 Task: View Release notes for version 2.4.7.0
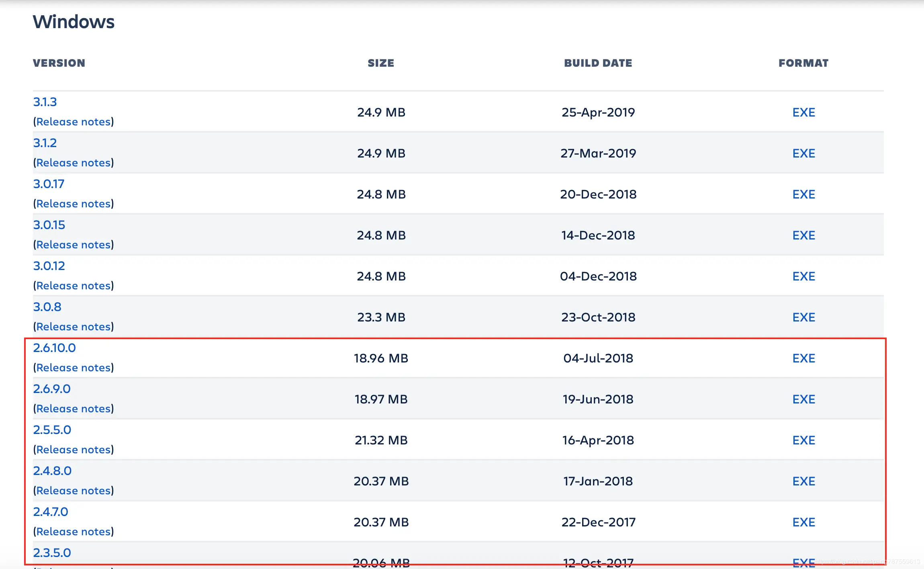pyautogui.click(x=74, y=531)
